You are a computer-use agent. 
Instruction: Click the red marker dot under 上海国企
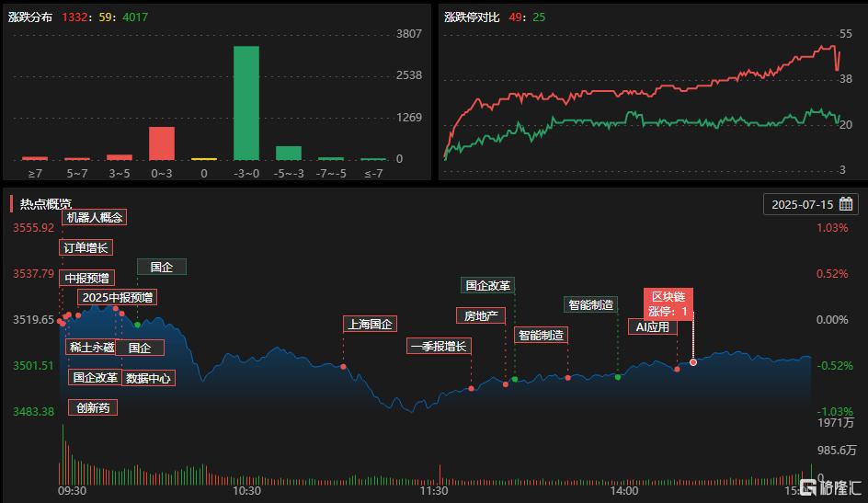[343, 367]
